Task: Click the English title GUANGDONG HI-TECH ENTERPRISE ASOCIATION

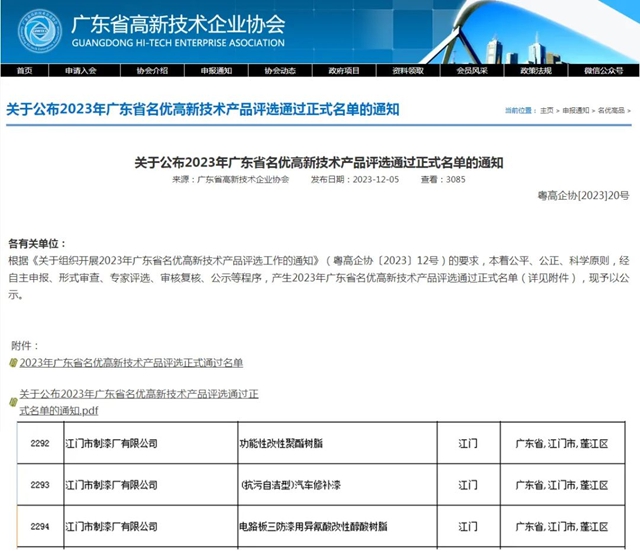Action: point(178,43)
